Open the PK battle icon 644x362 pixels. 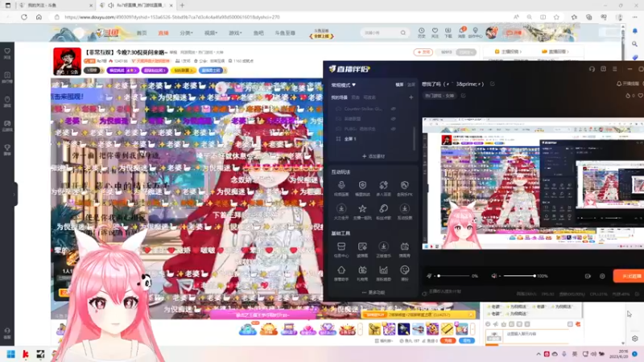click(405, 186)
